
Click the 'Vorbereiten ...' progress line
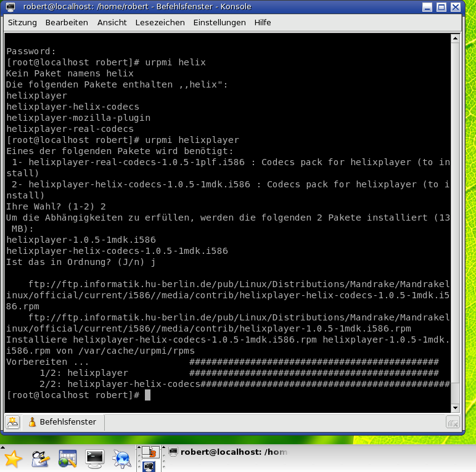(x=223, y=362)
